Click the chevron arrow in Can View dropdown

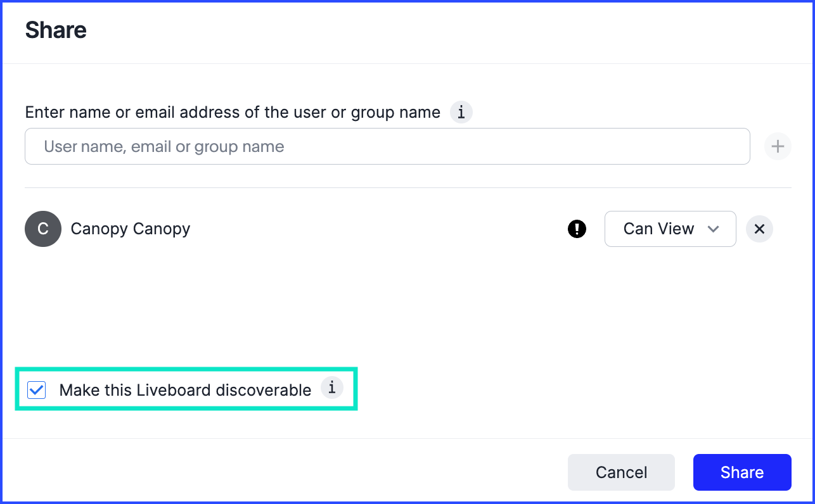tap(714, 229)
